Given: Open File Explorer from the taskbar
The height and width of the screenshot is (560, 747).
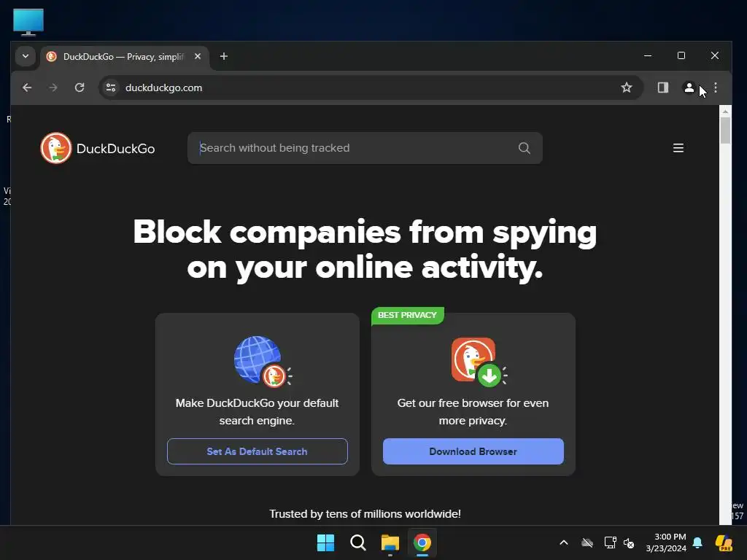Looking at the screenshot, I should point(390,542).
